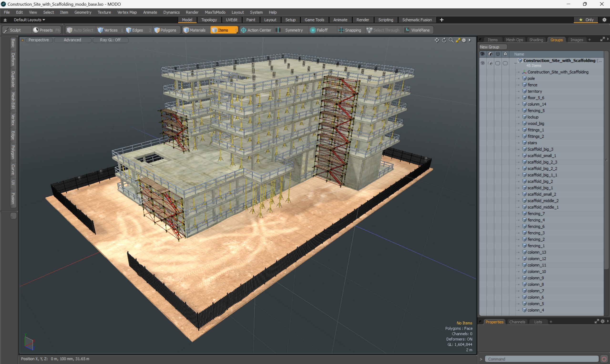Open Presets browser

click(x=46, y=30)
